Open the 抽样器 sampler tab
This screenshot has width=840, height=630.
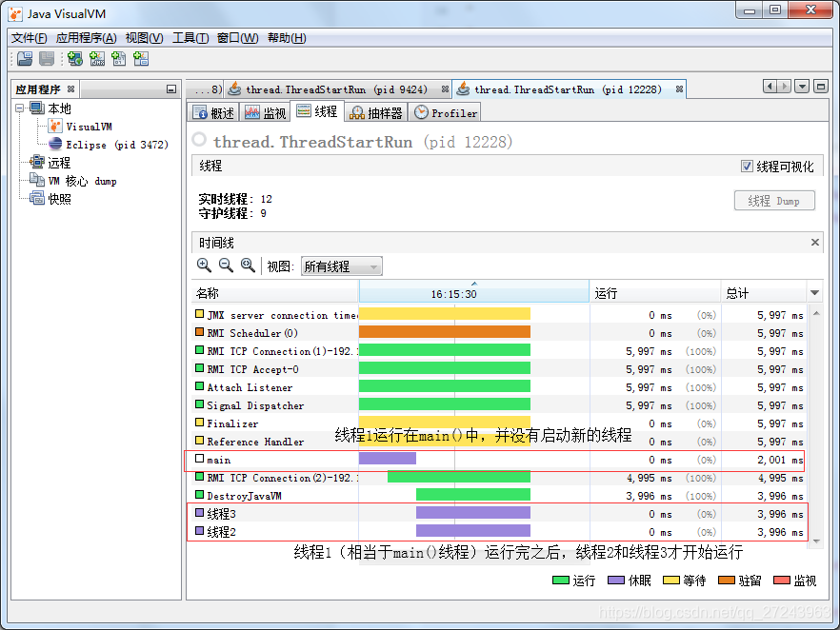[376, 113]
